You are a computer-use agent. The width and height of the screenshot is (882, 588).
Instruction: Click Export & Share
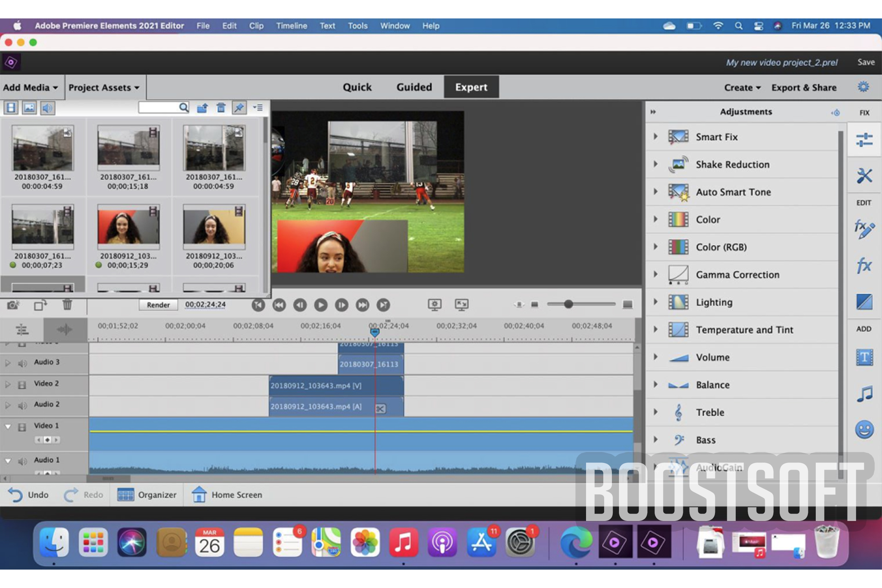[804, 87]
